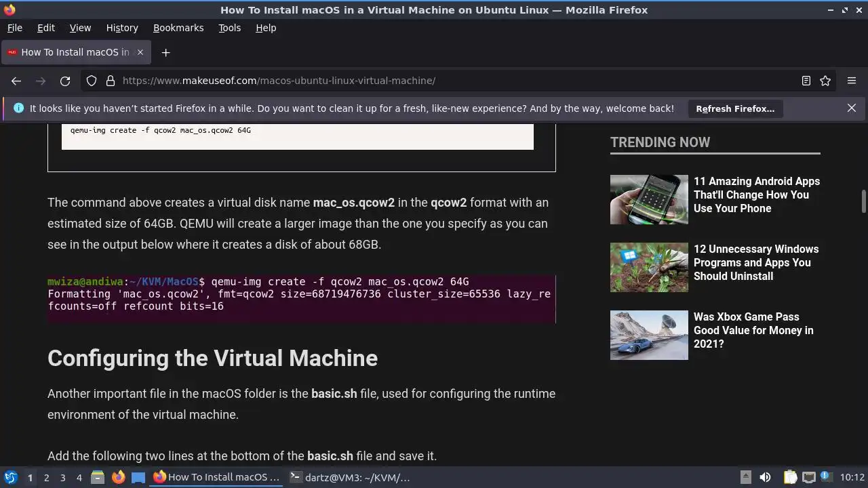
Task: Click the 'Configuring the Virtual Machine' heading
Action: click(212, 358)
